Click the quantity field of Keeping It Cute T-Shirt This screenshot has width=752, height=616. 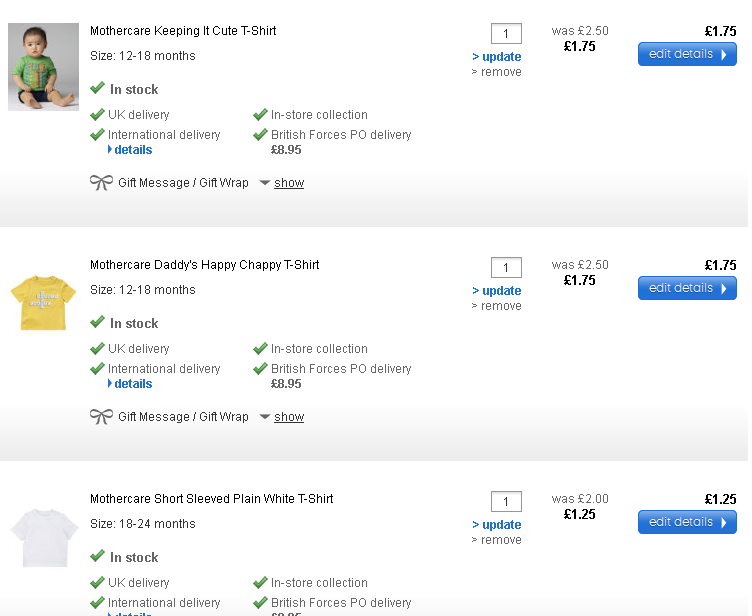point(506,34)
